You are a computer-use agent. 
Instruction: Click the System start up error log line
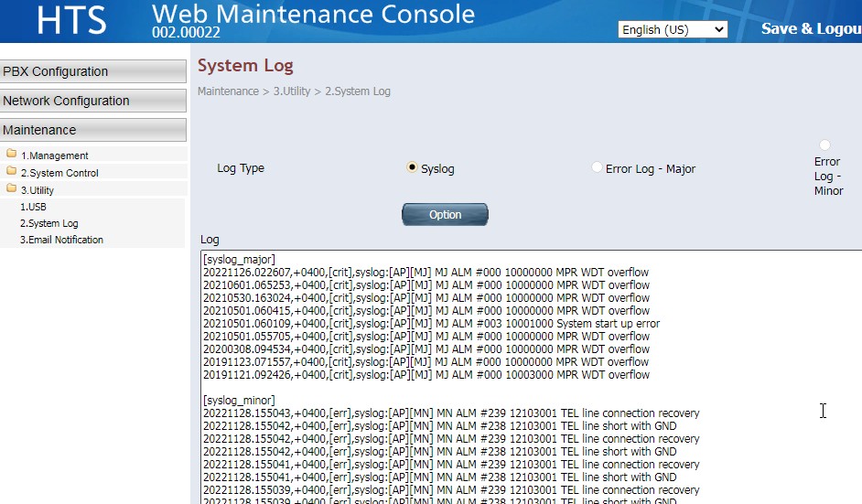click(x=431, y=323)
